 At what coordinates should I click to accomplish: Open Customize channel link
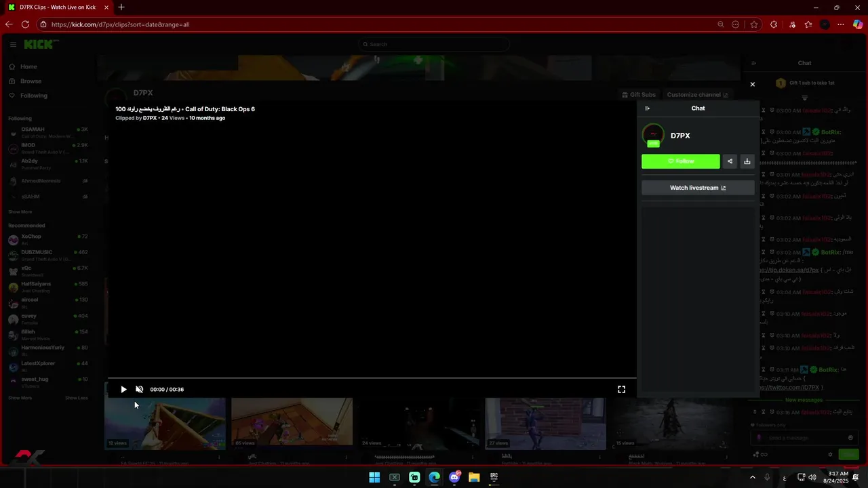697,95
